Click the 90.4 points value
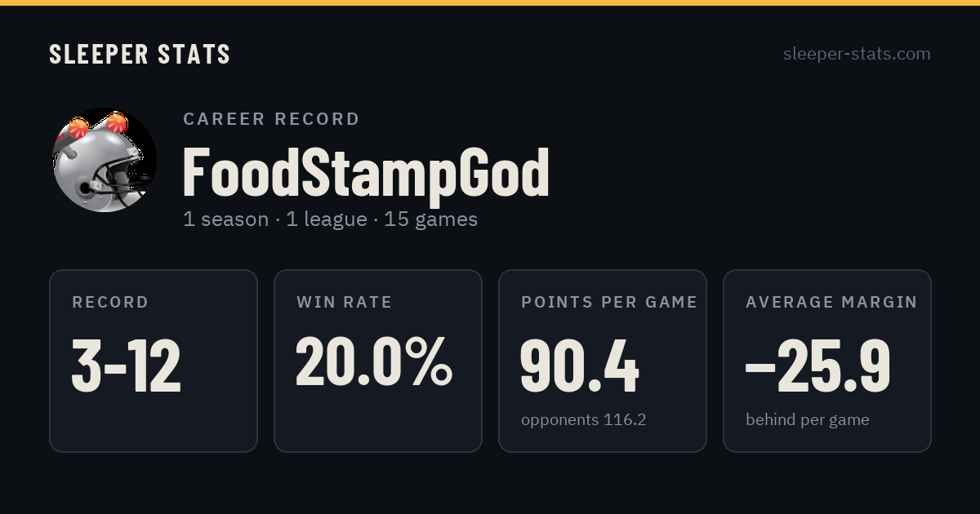Image resolution: width=980 pixels, height=514 pixels. 580,366
